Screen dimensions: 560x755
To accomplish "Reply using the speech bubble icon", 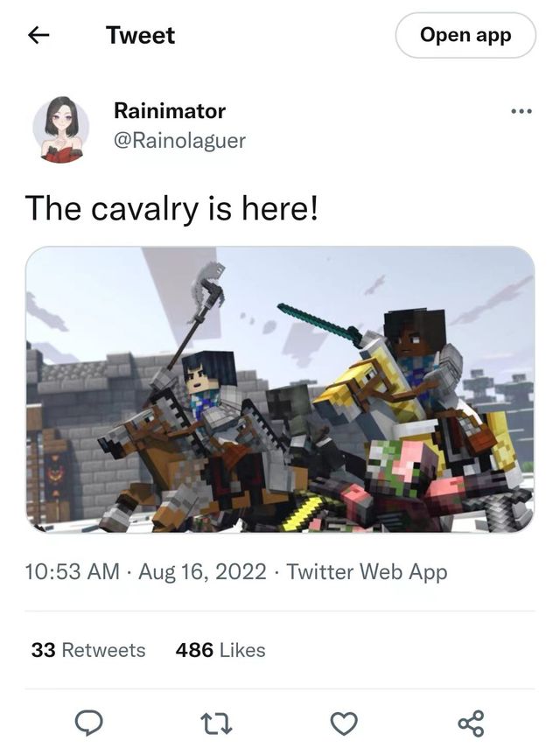I will pyautogui.click(x=88, y=723).
